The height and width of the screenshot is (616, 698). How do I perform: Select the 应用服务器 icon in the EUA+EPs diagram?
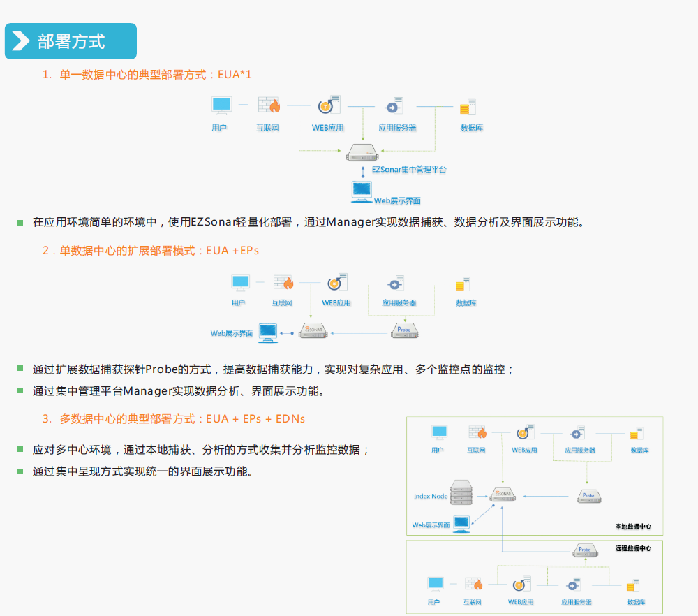396,284
